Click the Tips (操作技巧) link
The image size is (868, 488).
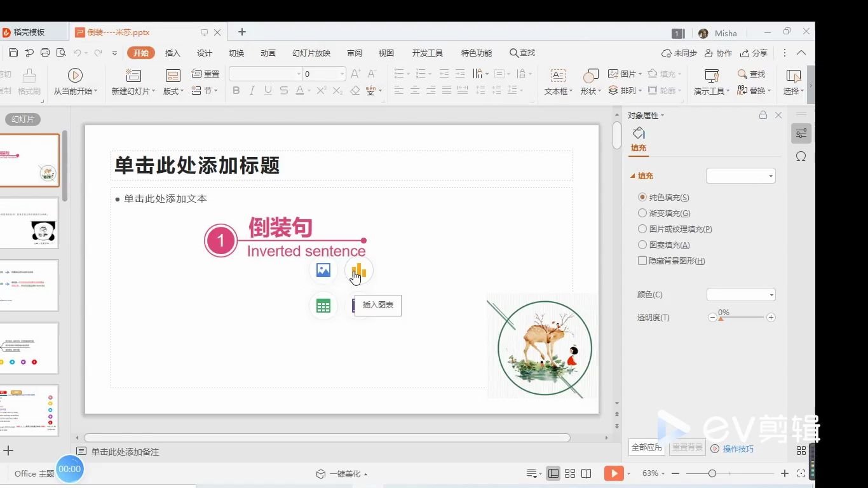click(x=738, y=449)
